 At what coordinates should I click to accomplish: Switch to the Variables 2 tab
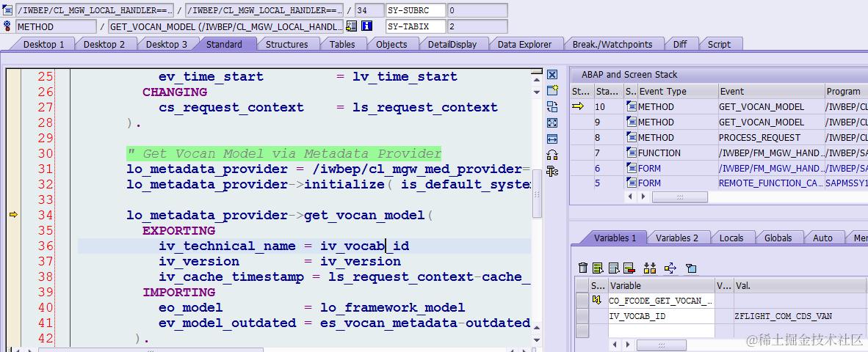coord(676,238)
